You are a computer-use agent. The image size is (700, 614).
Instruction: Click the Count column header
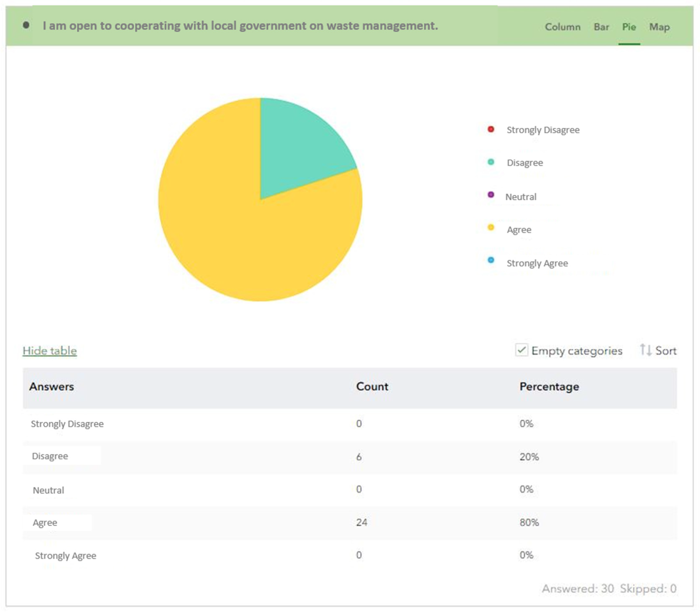click(372, 387)
